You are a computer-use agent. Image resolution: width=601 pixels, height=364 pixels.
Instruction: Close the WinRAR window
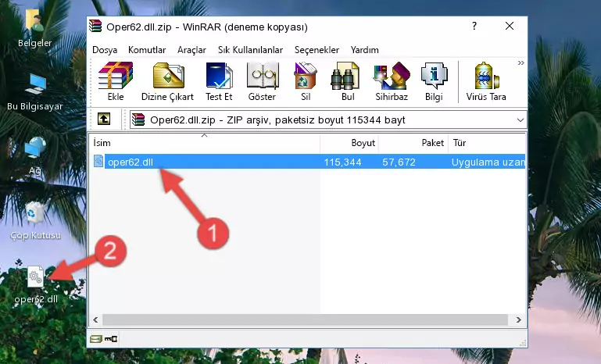coord(510,26)
